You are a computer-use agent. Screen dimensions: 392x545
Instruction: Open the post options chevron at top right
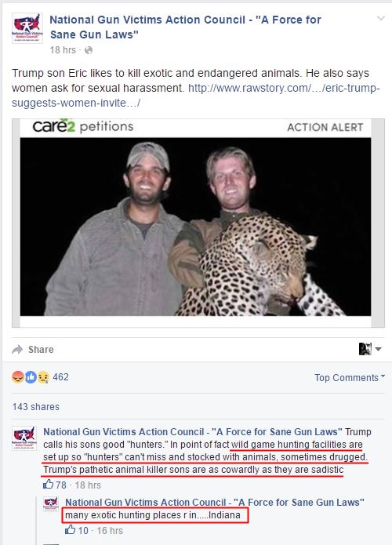click(381, 18)
